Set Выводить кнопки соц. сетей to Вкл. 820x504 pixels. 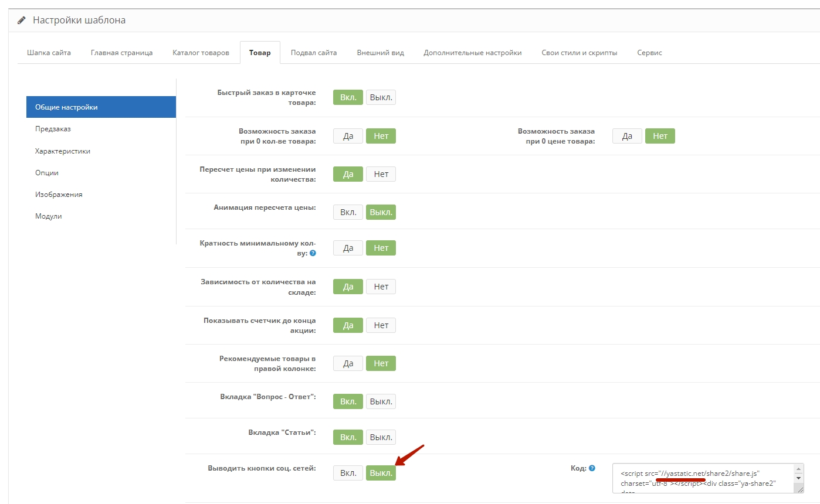click(348, 473)
